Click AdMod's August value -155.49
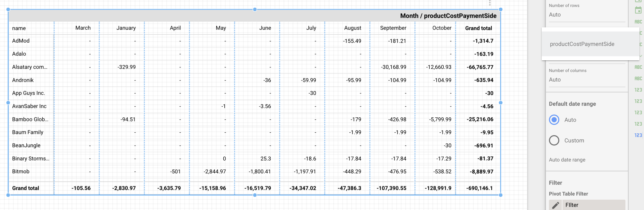Image resolution: width=644 pixels, height=210 pixels. [352, 41]
